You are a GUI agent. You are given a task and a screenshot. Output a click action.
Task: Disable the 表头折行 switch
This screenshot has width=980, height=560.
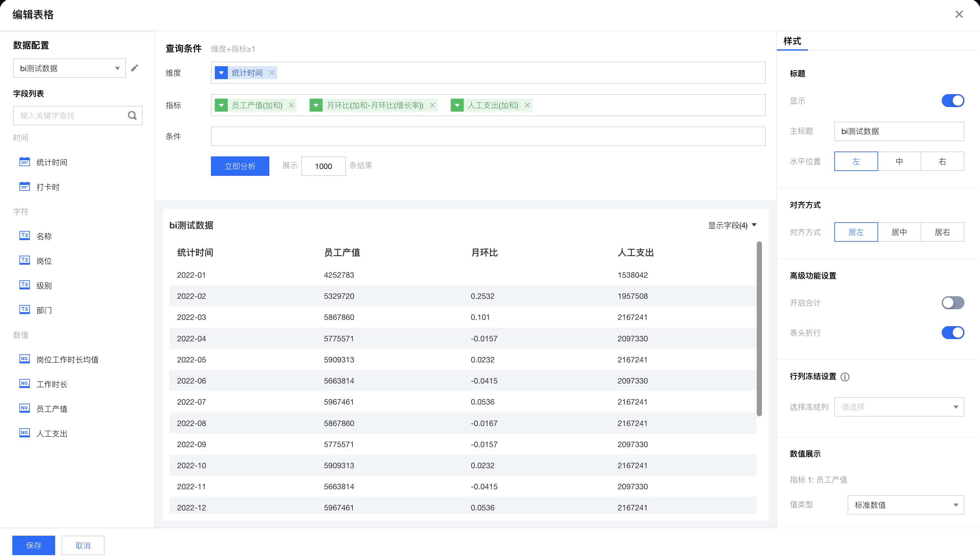[x=952, y=332]
